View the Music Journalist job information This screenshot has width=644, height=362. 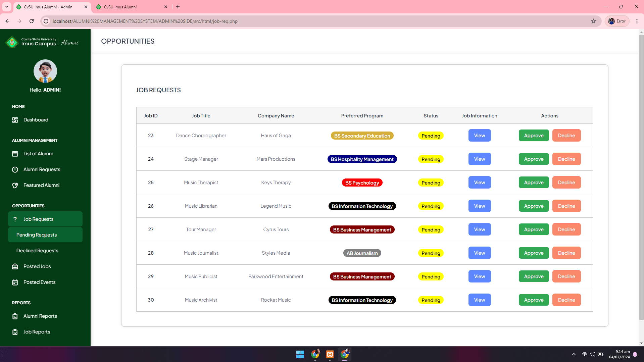480,253
